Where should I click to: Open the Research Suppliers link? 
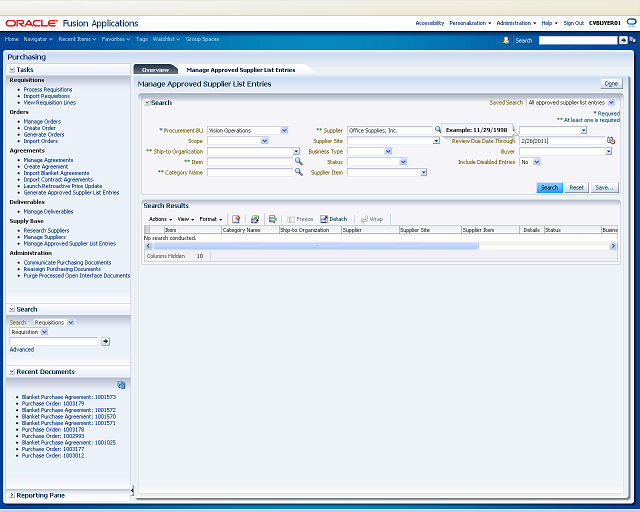click(x=46, y=231)
